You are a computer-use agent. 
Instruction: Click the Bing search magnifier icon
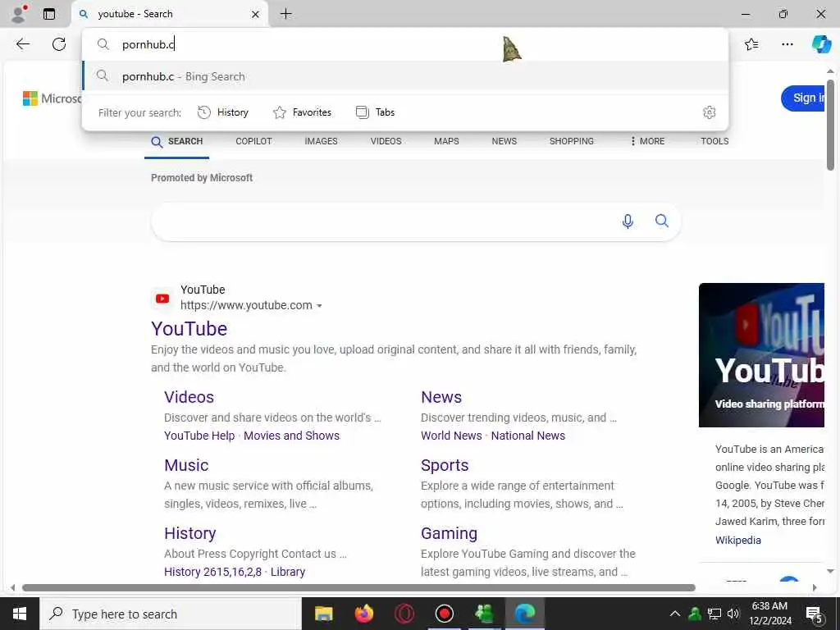click(662, 221)
